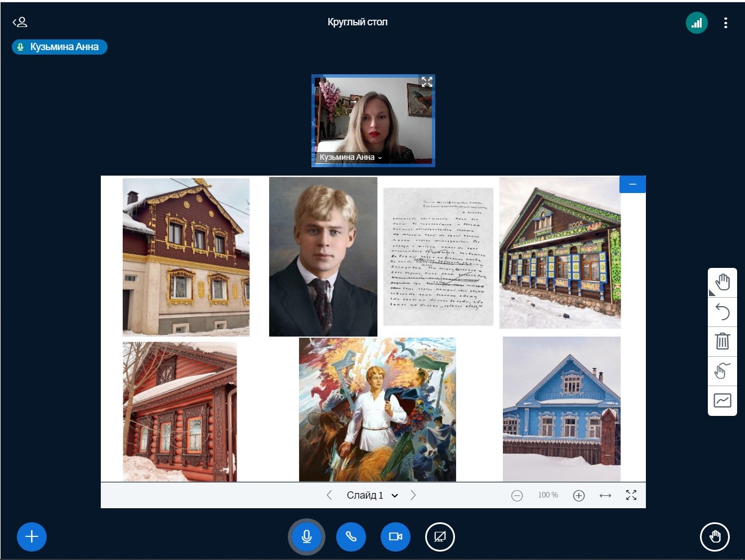Screen dimensions: 745x560
Task: Toggle screen sharing
Action: pos(440,537)
